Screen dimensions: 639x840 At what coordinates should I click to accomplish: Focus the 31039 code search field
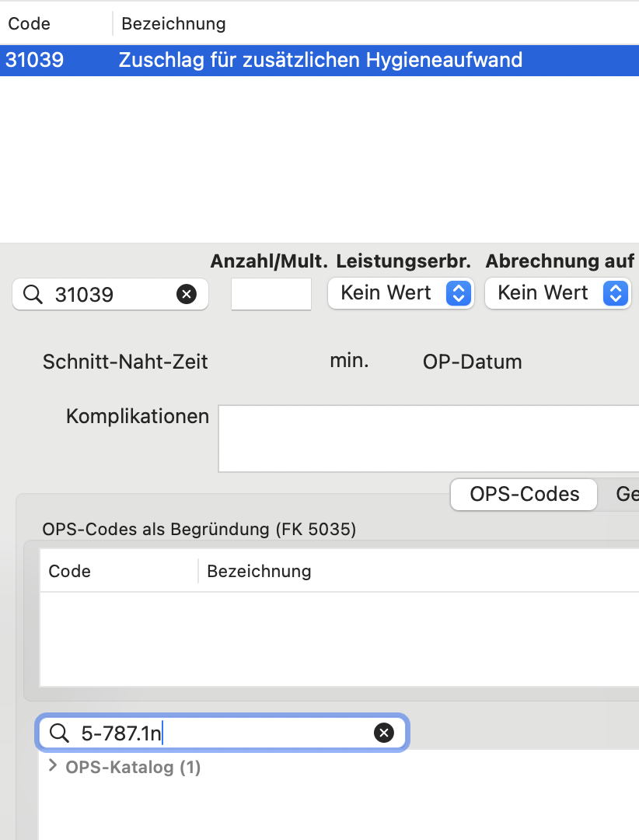110,294
